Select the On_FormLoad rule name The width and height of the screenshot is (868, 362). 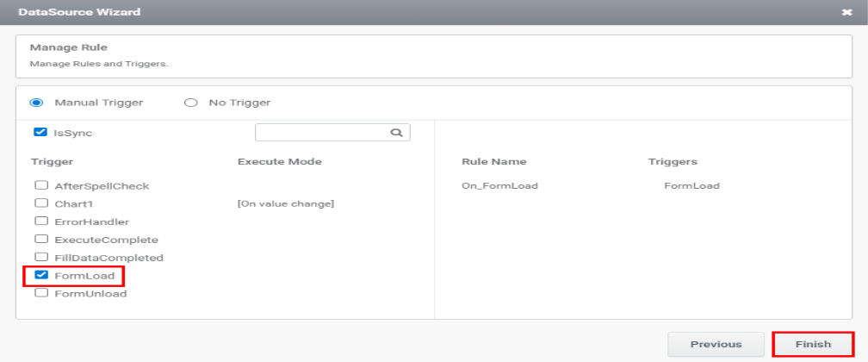click(499, 185)
